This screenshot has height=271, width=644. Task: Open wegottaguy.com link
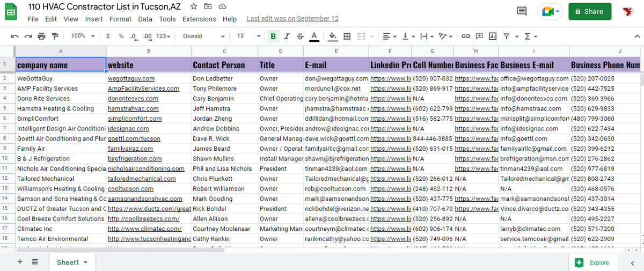coord(131,78)
